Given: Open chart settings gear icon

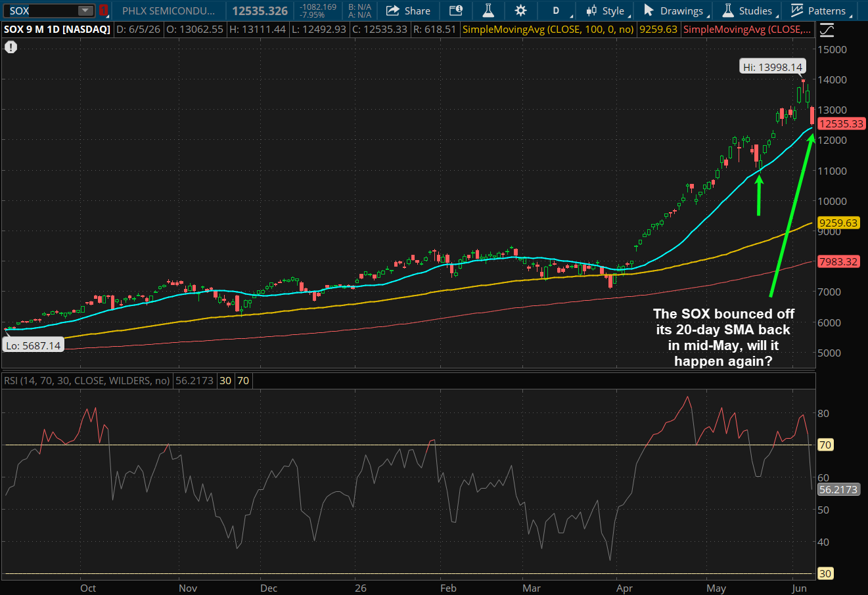Looking at the screenshot, I should click(x=520, y=11).
